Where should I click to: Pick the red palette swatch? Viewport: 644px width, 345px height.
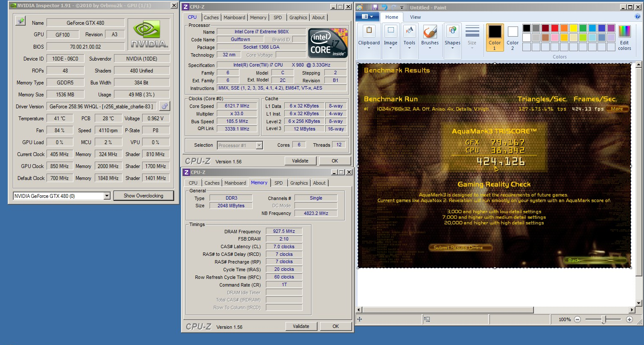tap(555, 28)
